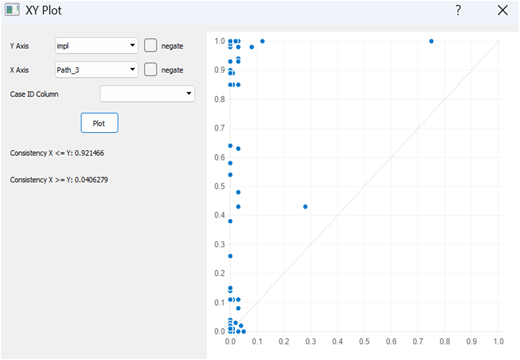Enable negate for the Y Axis
Image resolution: width=520 pixels, height=360 pixels.
click(x=150, y=45)
